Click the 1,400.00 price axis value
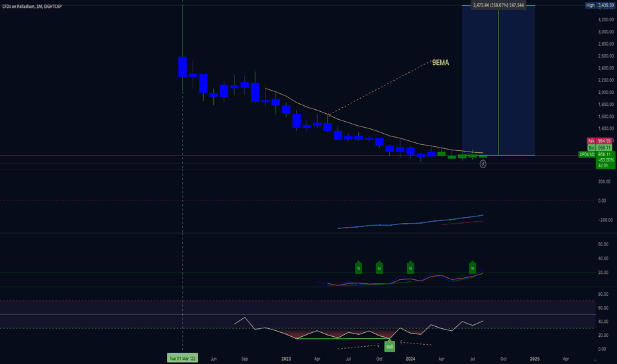Screen dimensions: 617x364 (606, 128)
